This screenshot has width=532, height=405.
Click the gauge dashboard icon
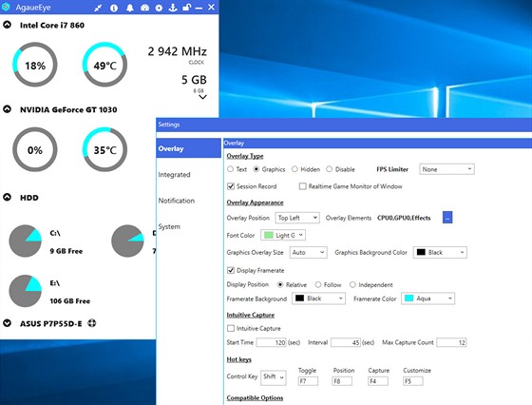tap(144, 8)
